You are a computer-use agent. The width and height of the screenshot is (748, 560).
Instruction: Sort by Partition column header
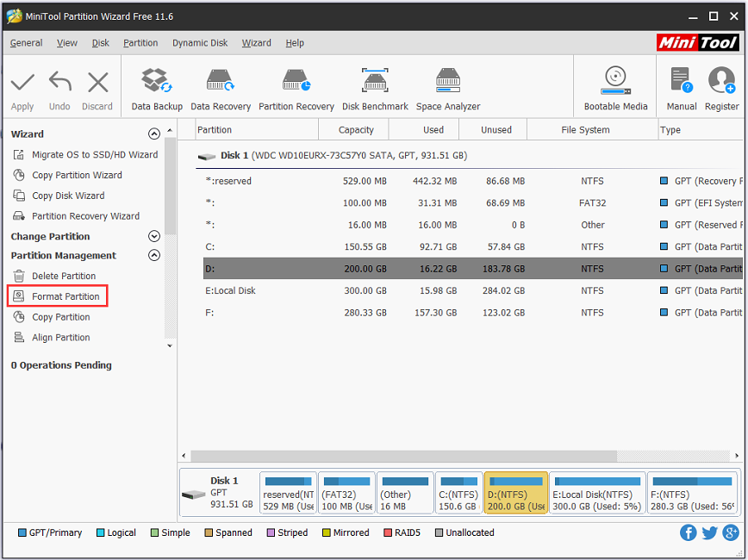(x=257, y=130)
